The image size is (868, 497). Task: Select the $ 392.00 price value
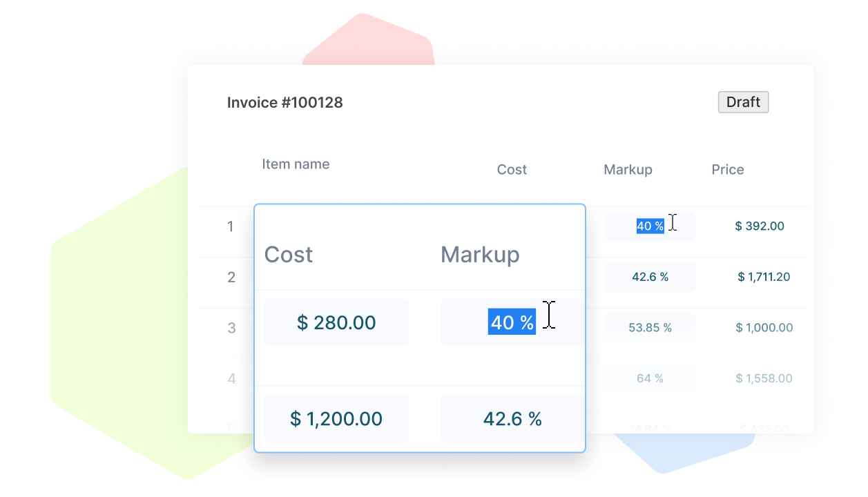point(759,226)
